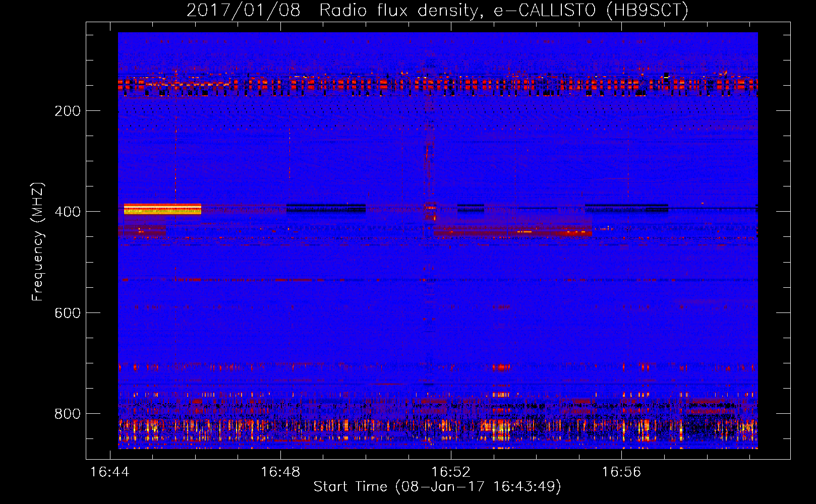Click the bright yellow burst near 400 MHz
The image size is (816, 504).
(162, 209)
